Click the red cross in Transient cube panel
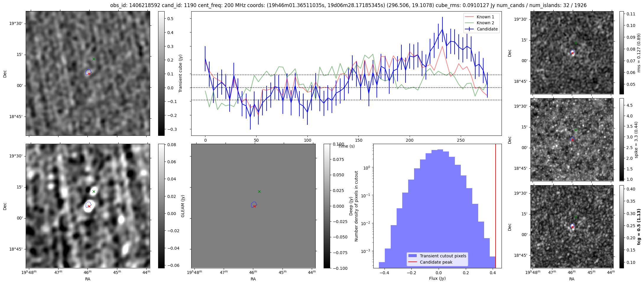The width and height of the screenshot is (644, 284). click(x=89, y=74)
